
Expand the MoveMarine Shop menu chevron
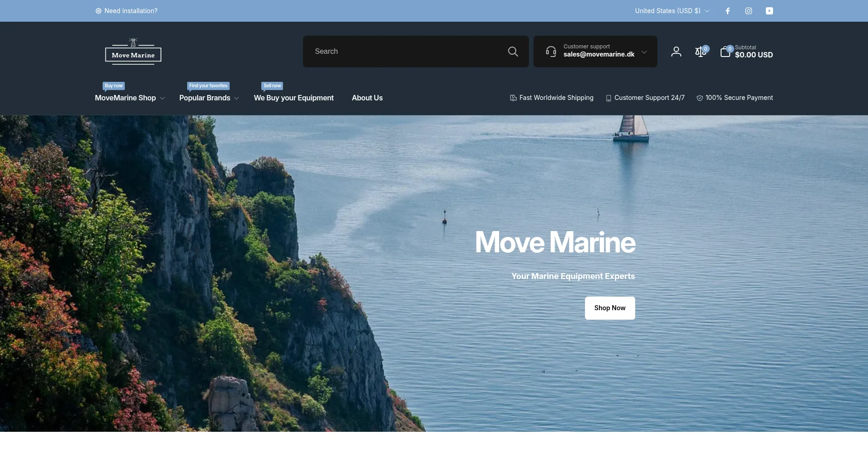pos(162,98)
